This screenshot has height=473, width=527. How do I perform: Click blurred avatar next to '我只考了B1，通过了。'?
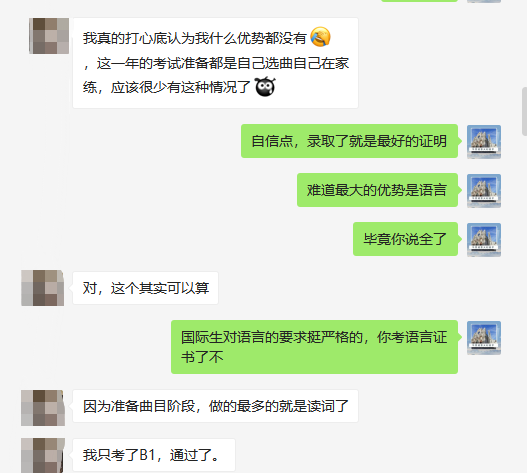point(43,455)
